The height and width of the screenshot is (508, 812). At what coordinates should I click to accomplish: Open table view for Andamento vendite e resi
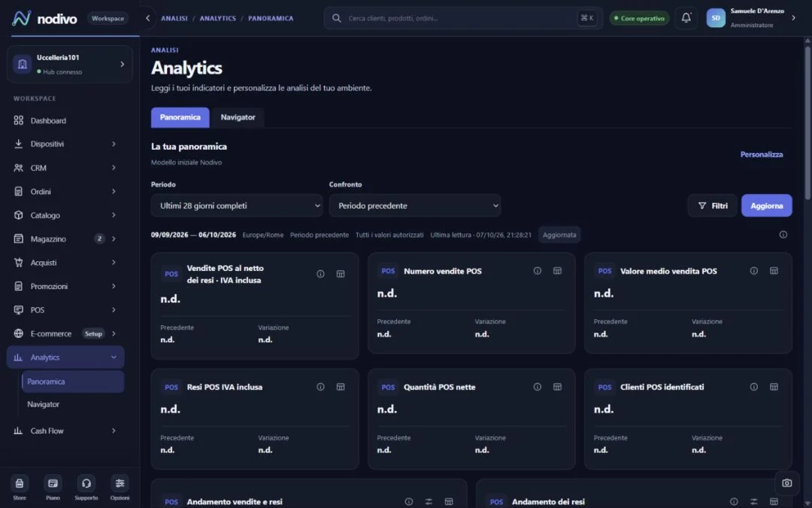point(448,502)
